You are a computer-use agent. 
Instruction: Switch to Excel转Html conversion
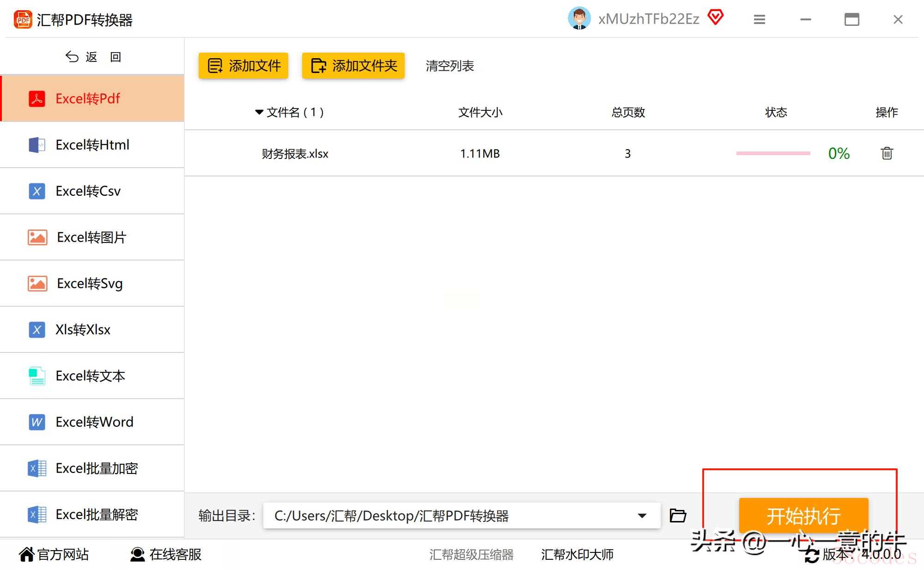(92, 145)
